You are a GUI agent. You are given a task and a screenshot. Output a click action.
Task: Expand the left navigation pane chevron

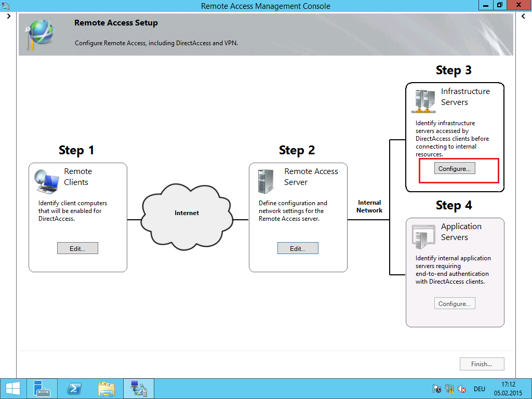click(x=8, y=16)
